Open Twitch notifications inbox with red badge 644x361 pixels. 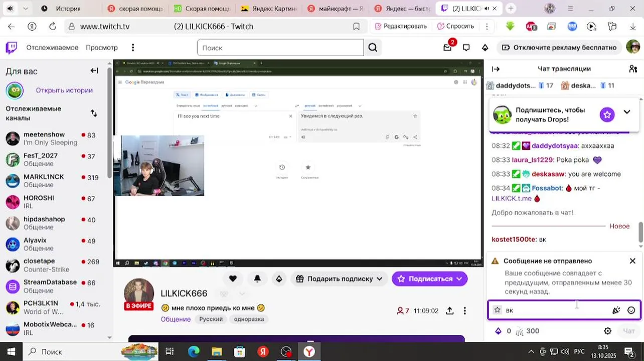[447, 48]
